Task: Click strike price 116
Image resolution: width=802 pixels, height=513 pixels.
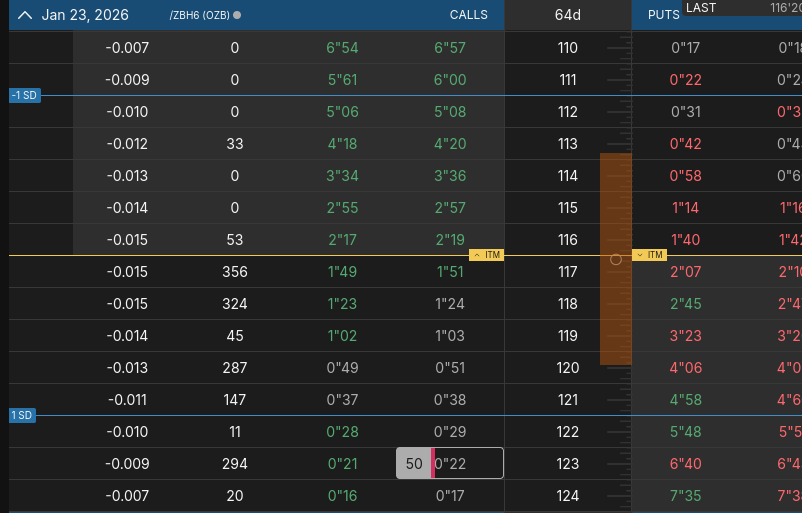Action: [568, 240]
